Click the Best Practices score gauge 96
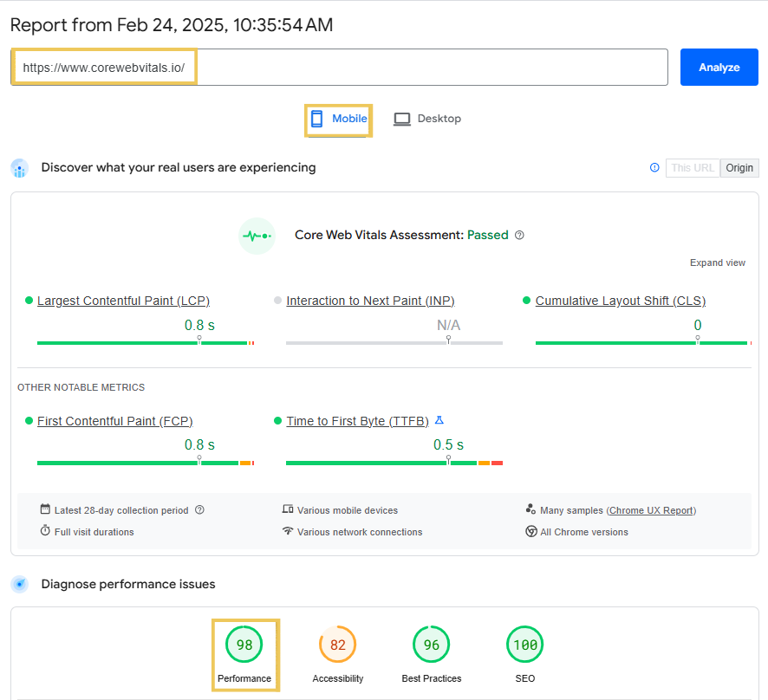The height and width of the screenshot is (700, 768). tap(431, 645)
